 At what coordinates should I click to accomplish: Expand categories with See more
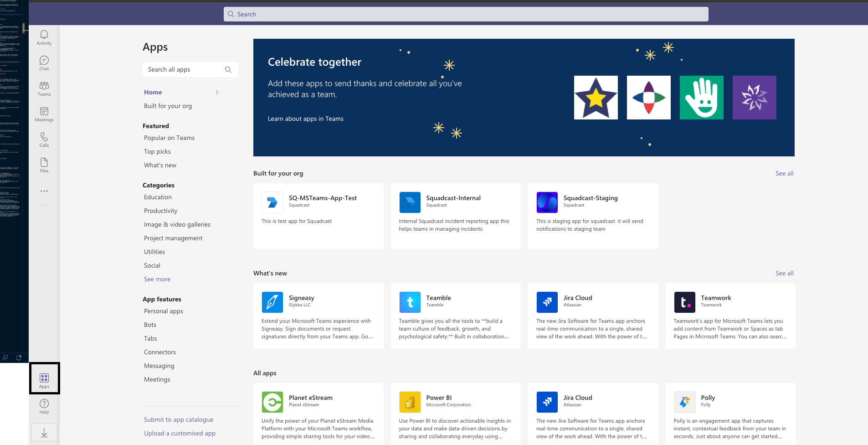pyautogui.click(x=157, y=279)
